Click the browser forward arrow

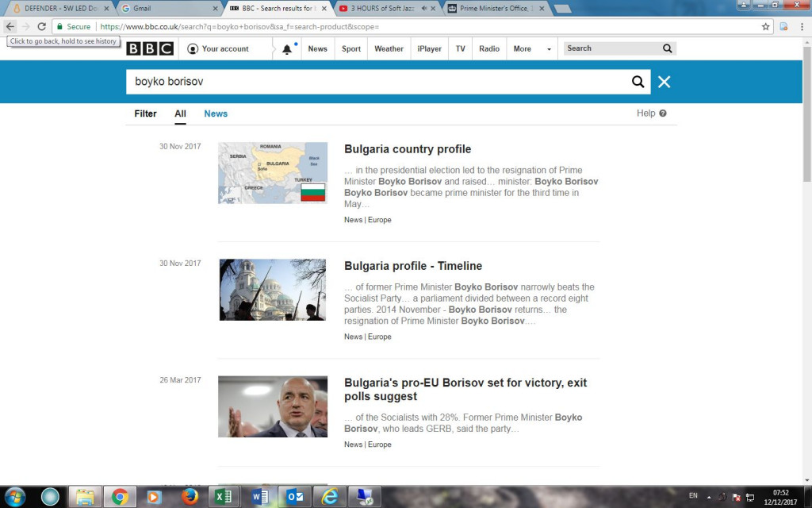coord(26,26)
